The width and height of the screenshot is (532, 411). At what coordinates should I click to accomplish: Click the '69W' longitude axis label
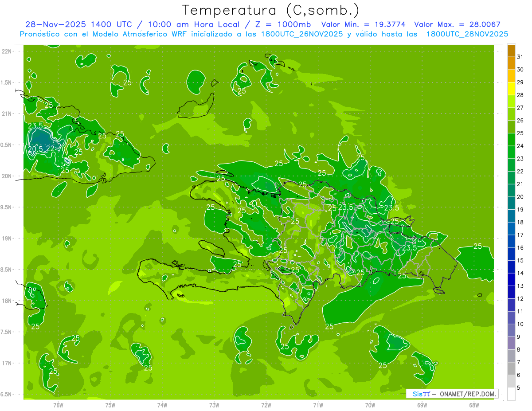click(422, 405)
